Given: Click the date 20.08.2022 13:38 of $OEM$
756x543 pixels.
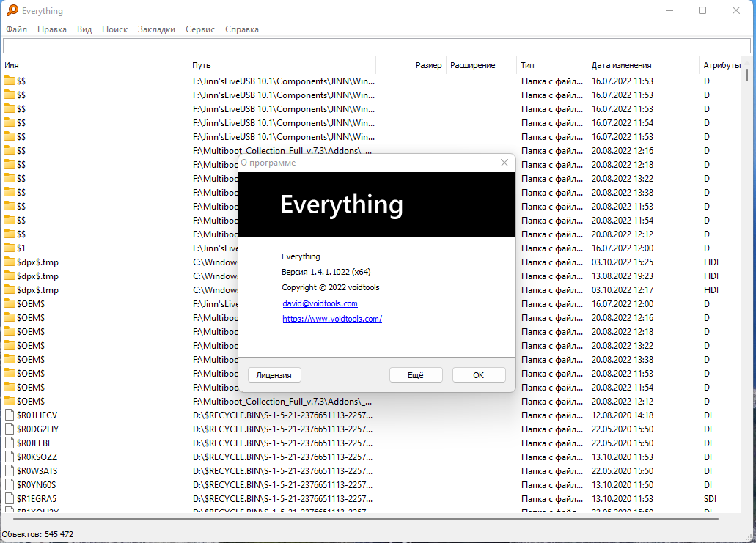Looking at the screenshot, I should [x=623, y=359].
